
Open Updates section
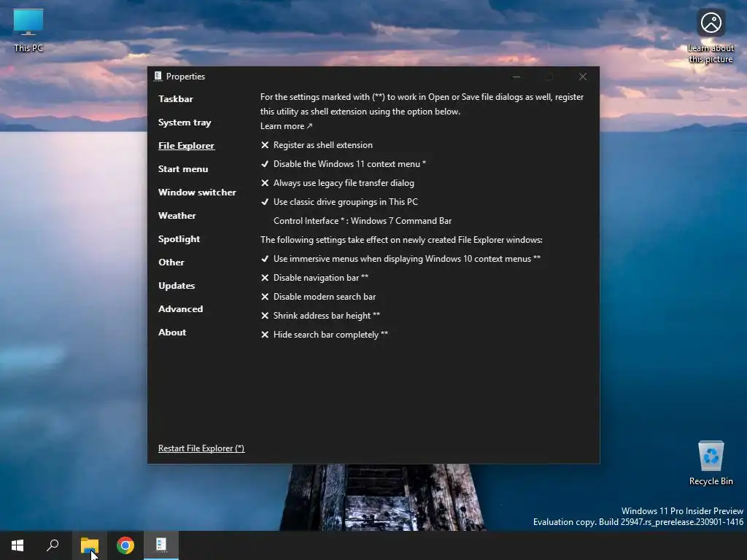177,286
